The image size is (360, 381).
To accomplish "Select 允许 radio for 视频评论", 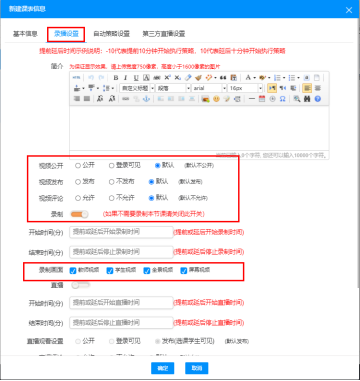I will [78, 198].
